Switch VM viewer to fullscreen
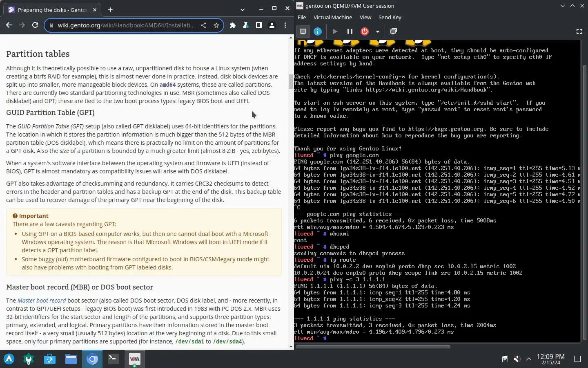This screenshot has height=368, width=588. [579, 31]
